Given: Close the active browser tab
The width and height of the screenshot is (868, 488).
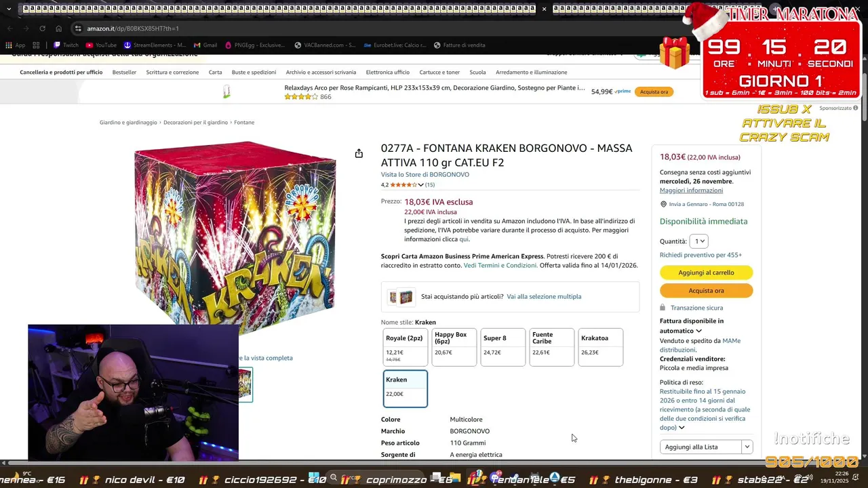Looking at the screenshot, I should coord(544,9).
